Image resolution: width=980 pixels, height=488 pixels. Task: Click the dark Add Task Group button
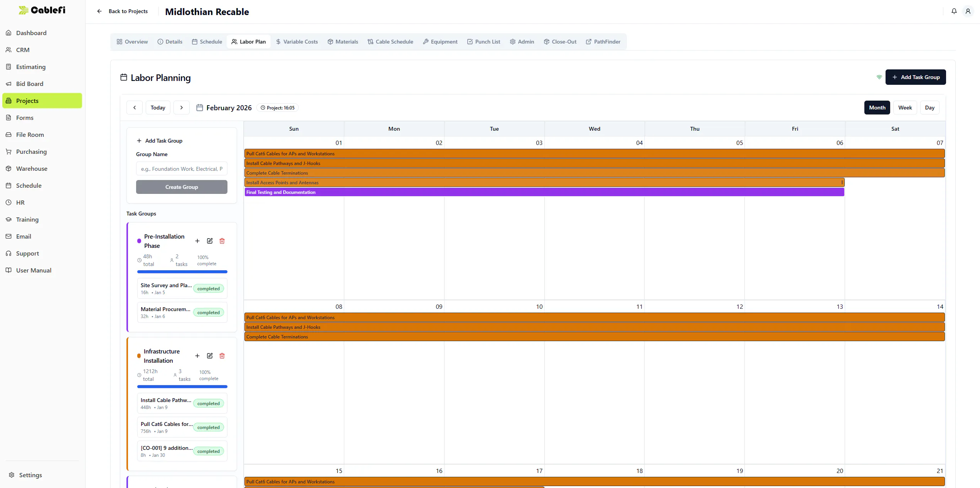pos(915,77)
